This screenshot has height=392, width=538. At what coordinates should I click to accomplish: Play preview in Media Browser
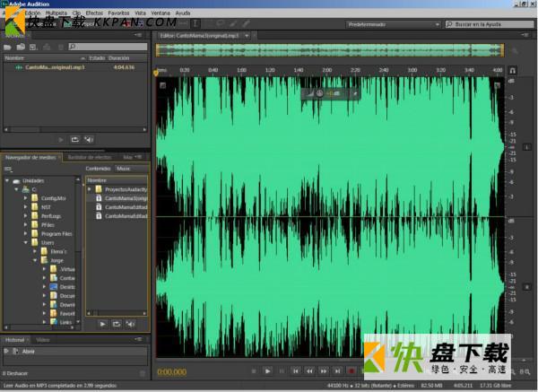(x=102, y=324)
